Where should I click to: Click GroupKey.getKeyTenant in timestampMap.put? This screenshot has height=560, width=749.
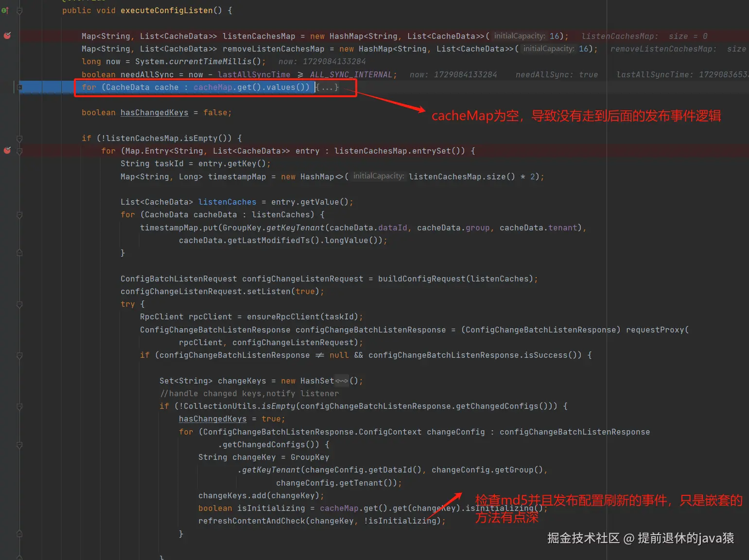[x=273, y=227]
